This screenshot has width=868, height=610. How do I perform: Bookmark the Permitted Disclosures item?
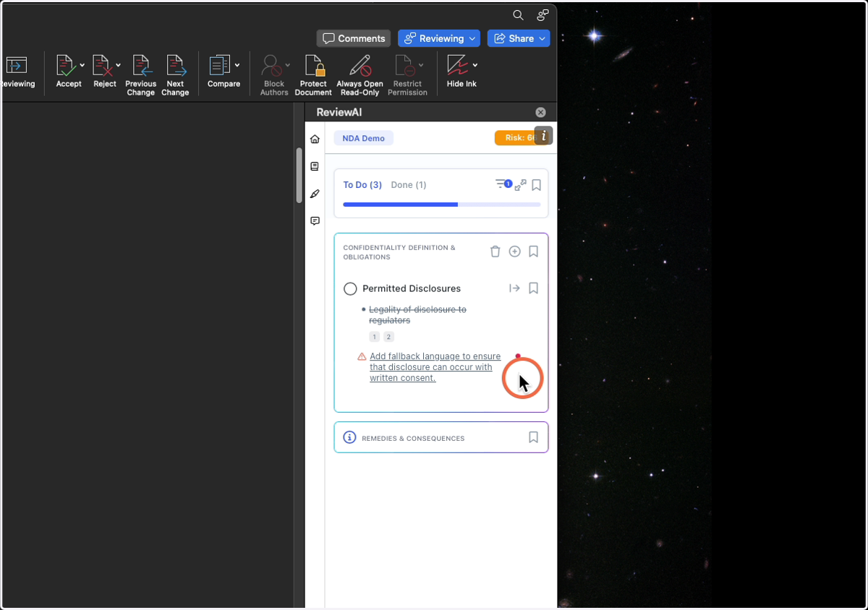(x=533, y=288)
